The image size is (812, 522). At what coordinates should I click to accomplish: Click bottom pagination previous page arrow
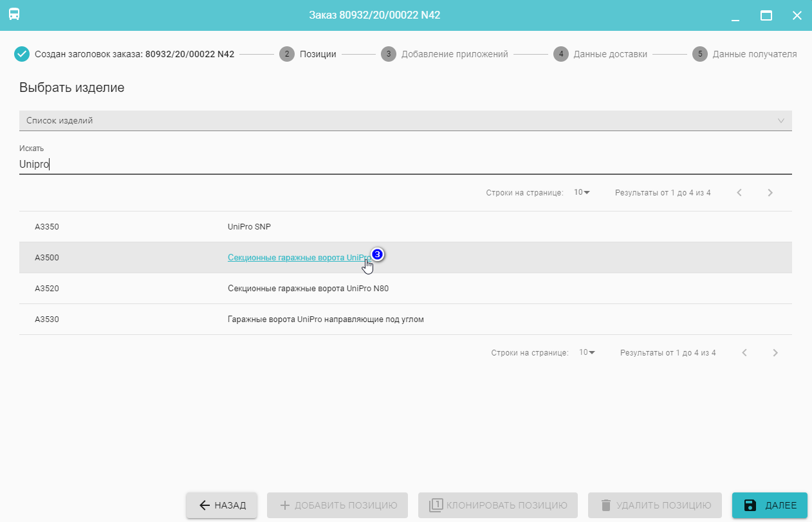744,352
